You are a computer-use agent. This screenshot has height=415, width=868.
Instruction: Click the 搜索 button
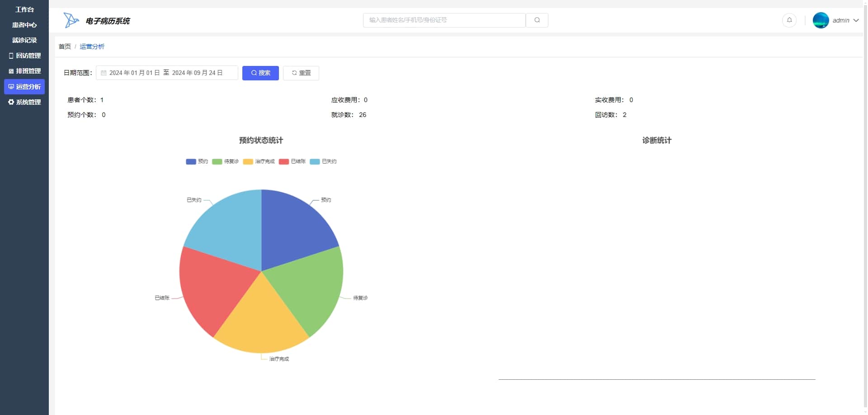pyautogui.click(x=260, y=73)
